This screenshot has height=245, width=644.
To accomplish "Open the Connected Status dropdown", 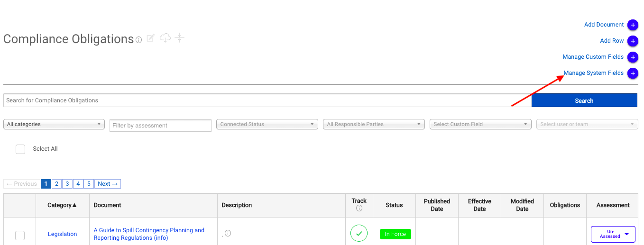I will click(x=267, y=124).
